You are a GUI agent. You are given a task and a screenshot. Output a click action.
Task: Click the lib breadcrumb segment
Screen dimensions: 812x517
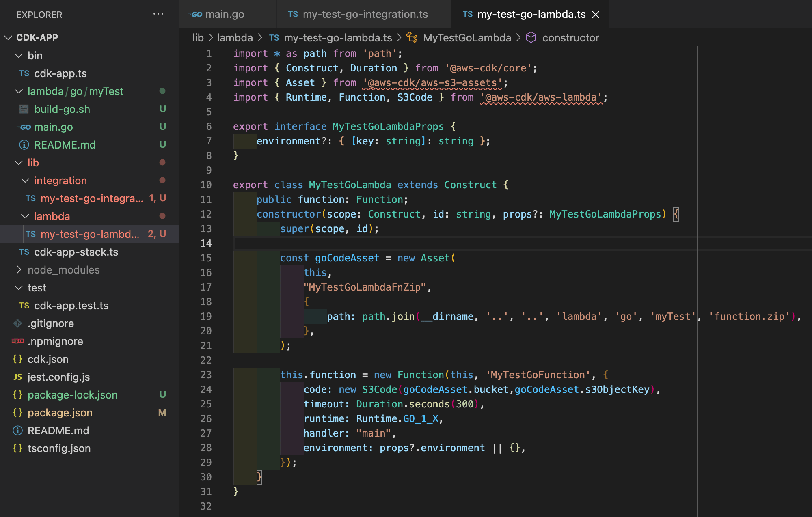click(198, 38)
